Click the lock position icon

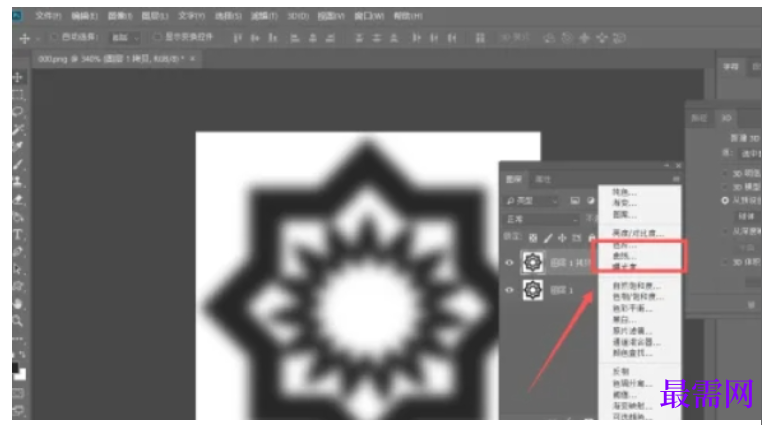click(x=562, y=238)
